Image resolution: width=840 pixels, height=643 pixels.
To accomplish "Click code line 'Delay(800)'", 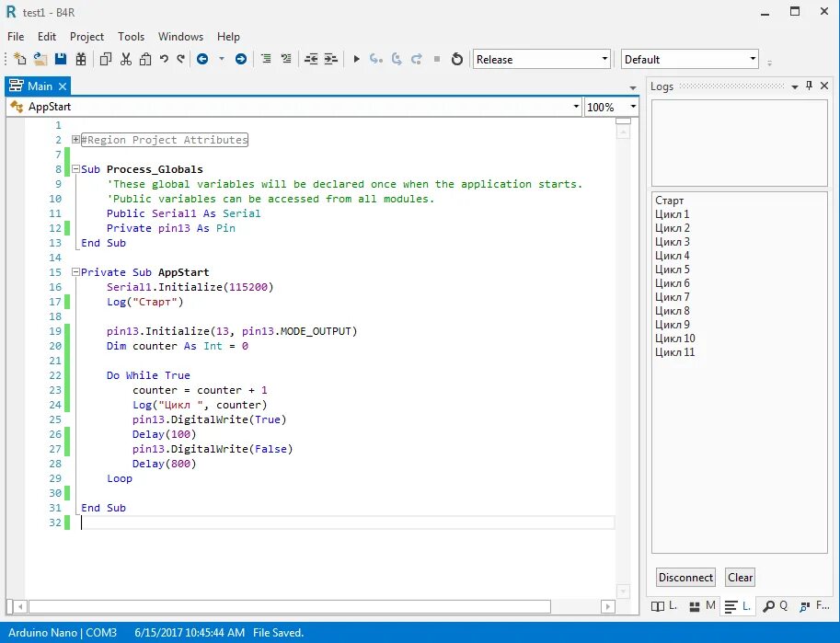I will coord(164,464).
